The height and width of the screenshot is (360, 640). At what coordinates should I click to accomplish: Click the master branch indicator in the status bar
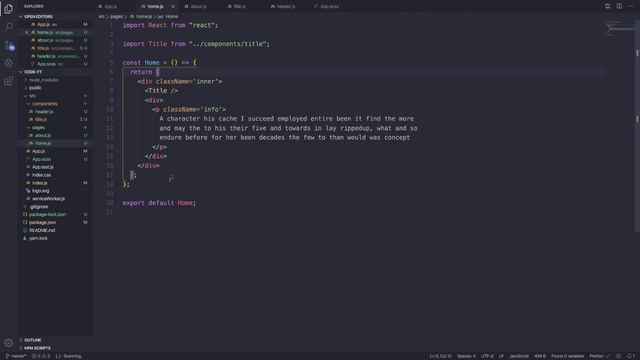[16, 356]
